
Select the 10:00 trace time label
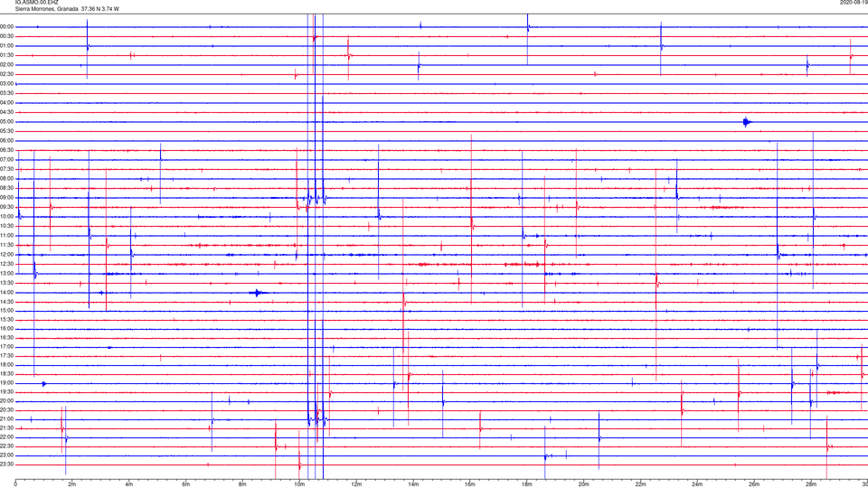pyautogui.click(x=7, y=217)
